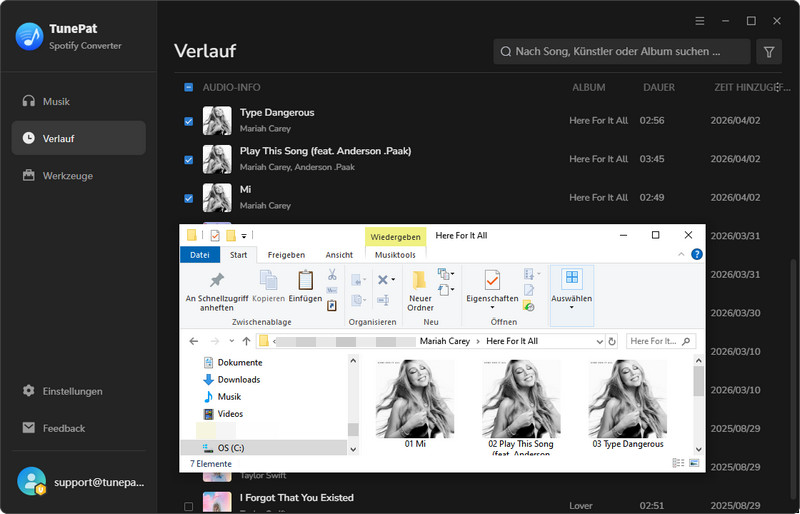Switch to the Freigeben ribbon tab
This screenshot has width=800, height=514.
[286, 255]
